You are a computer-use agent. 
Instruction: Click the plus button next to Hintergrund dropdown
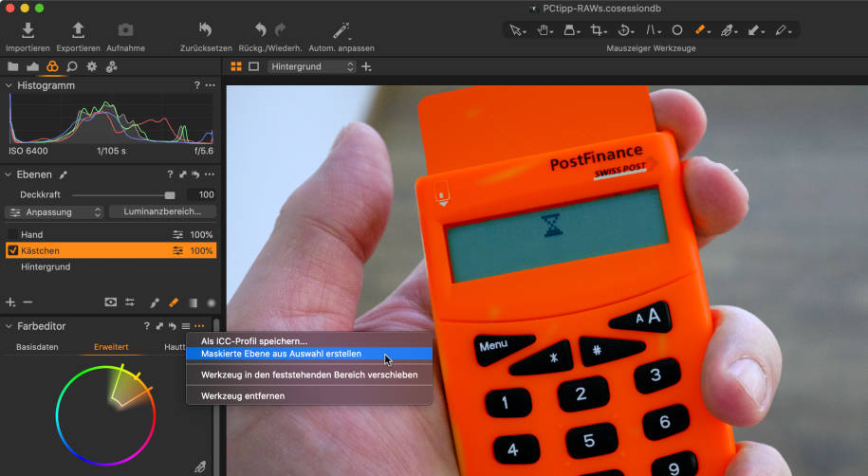tap(366, 66)
